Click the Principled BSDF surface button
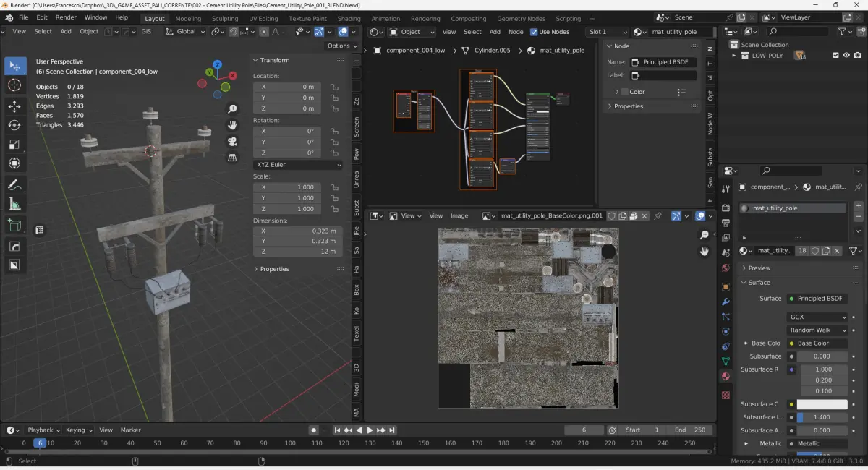 click(x=817, y=299)
